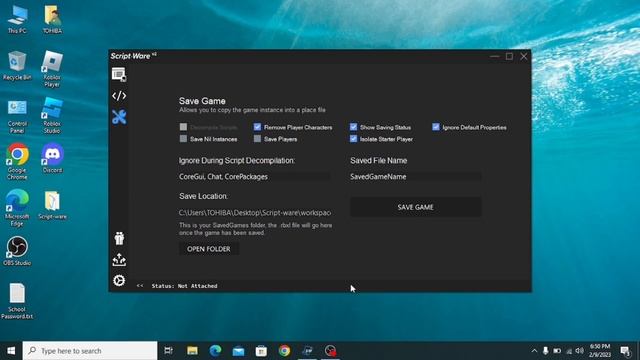
Task: Select the tools wrench icon in sidebar
Action: click(119, 117)
